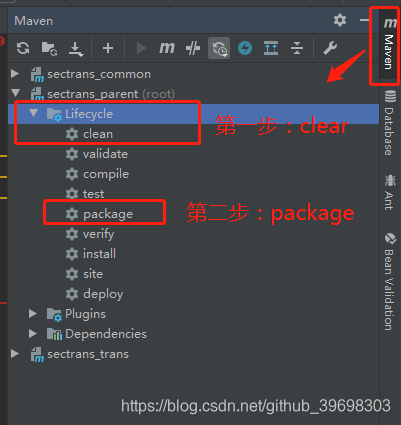Select the test lifecycle goal
401x425 pixels.
[x=93, y=194]
